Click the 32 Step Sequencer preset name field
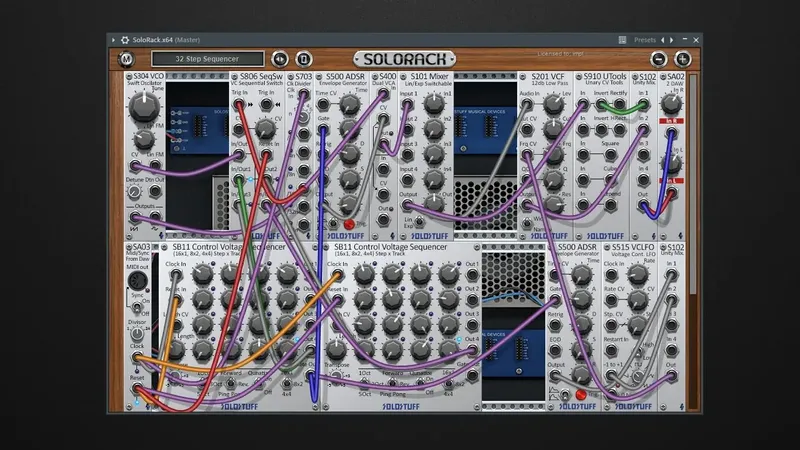This screenshot has width=800, height=450. click(208, 59)
